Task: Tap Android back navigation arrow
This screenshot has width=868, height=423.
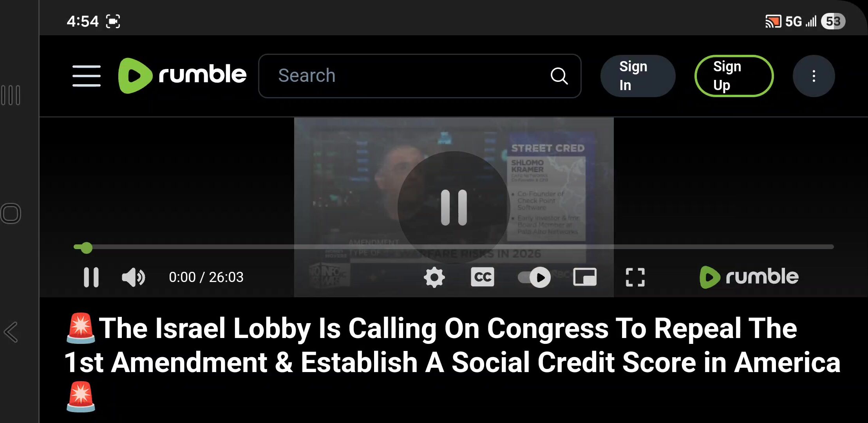Action: 11,332
